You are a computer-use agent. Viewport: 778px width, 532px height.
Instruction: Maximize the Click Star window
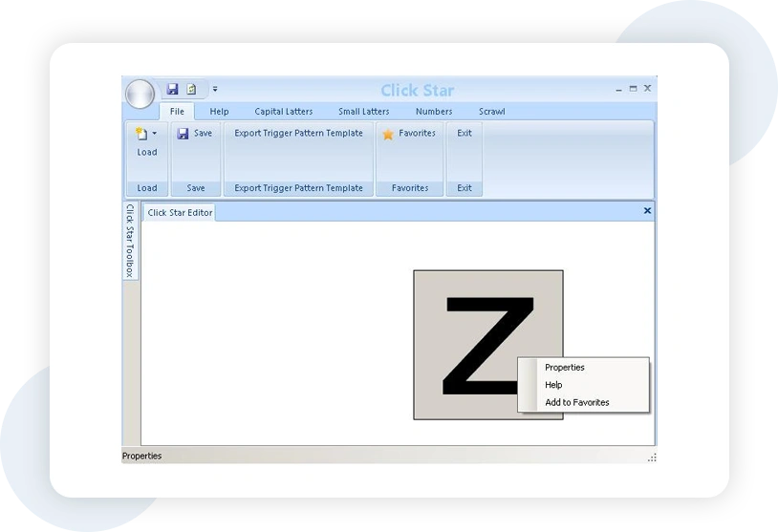[x=633, y=88]
